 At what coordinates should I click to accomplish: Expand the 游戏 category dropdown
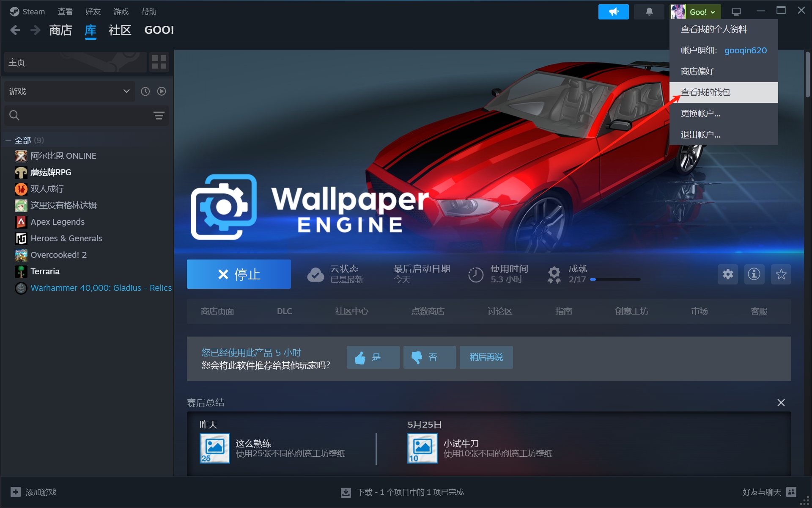pos(126,91)
